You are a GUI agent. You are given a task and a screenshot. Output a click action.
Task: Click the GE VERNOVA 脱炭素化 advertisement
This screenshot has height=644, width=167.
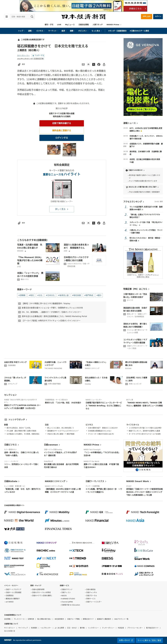click(x=143, y=77)
